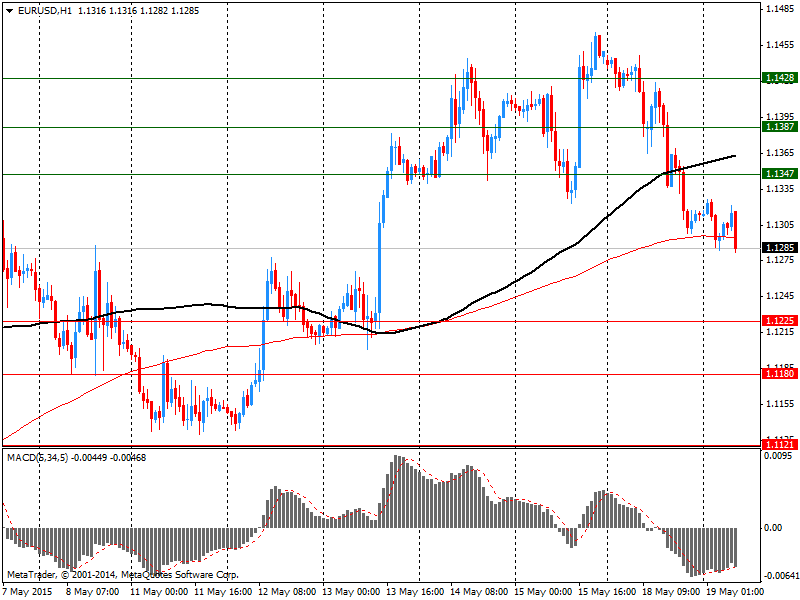The image size is (800, 600).
Task: Click the 18 May 09:00 time label
Action: click(671, 592)
